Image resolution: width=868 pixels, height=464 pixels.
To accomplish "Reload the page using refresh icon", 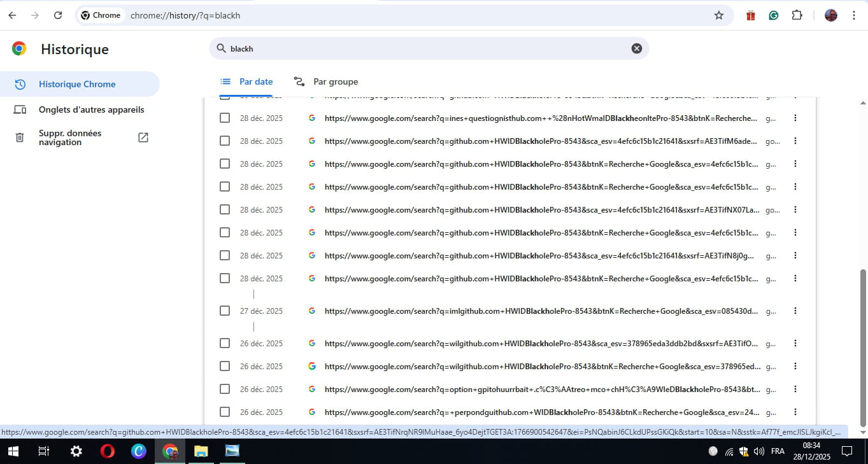I will click(58, 15).
